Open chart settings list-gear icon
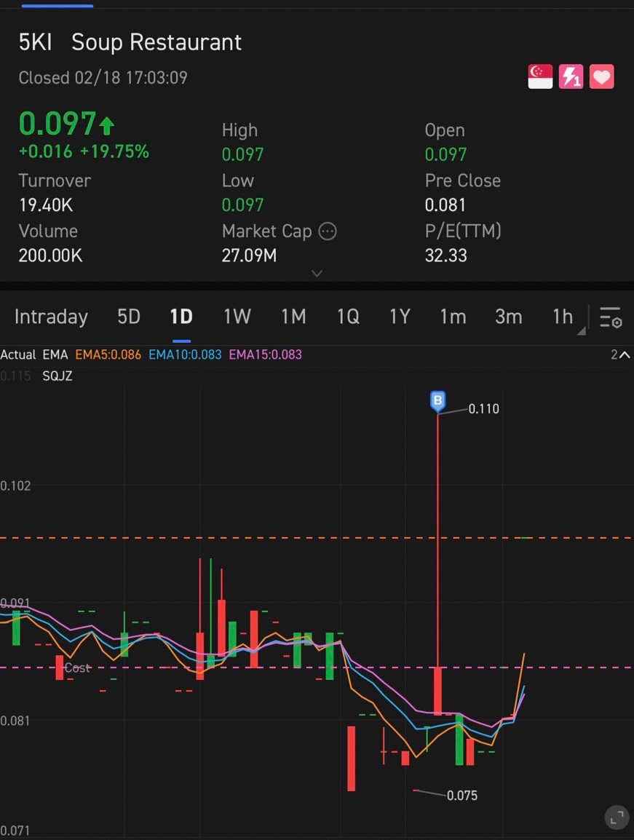The width and height of the screenshot is (634, 840). coord(611,317)
